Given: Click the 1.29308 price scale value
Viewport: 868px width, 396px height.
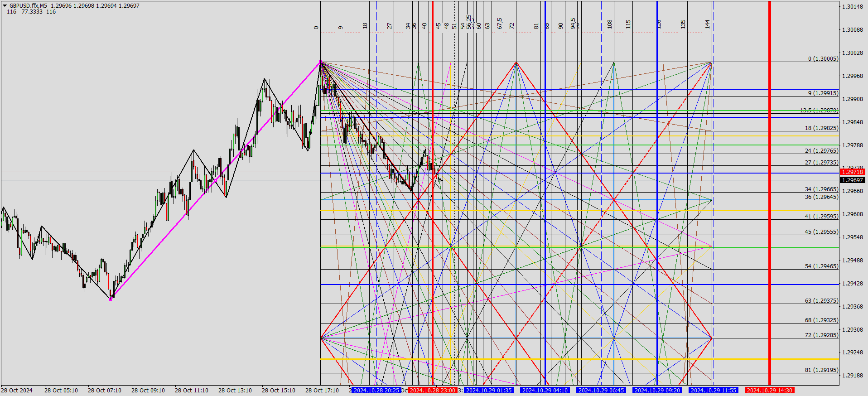Looking at the screenshot, I should click(853, 330).
